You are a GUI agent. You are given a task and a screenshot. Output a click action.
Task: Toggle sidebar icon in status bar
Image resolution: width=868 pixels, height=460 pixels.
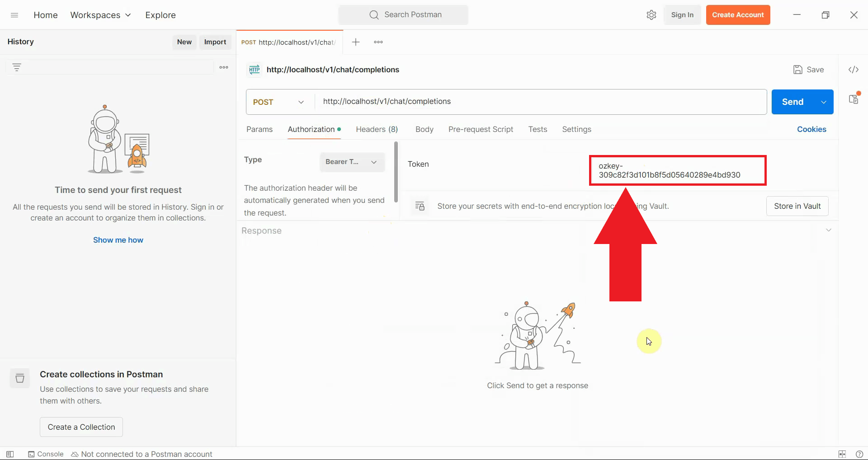click(x=10, y=454)
